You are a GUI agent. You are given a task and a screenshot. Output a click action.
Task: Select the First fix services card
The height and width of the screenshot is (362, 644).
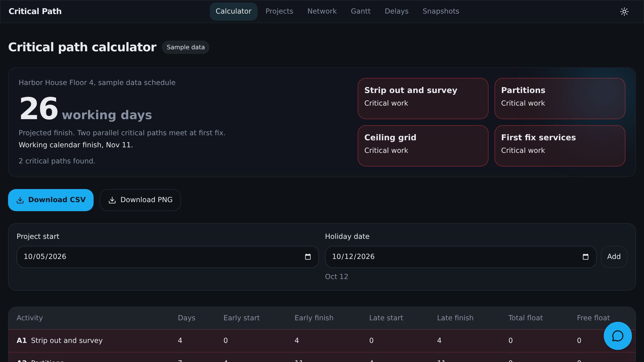pos(560,146)
